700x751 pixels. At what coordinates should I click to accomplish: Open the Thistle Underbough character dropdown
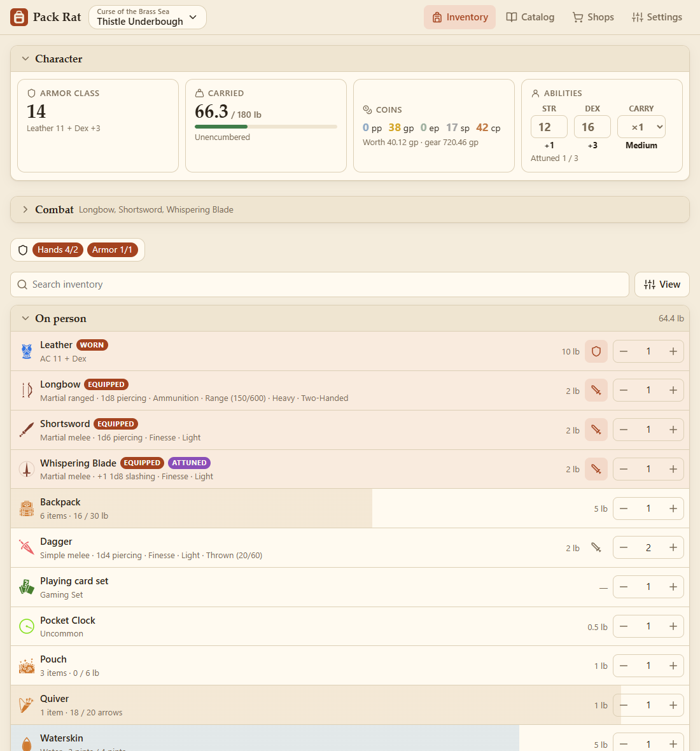pos(148,17)
